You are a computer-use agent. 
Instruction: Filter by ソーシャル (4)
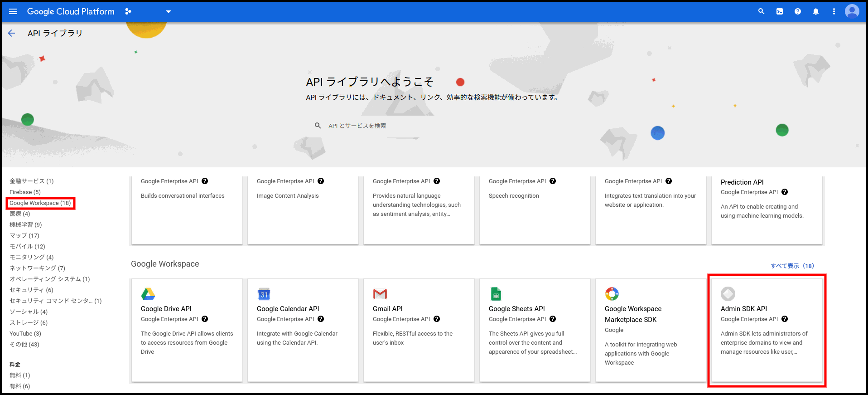29,312
